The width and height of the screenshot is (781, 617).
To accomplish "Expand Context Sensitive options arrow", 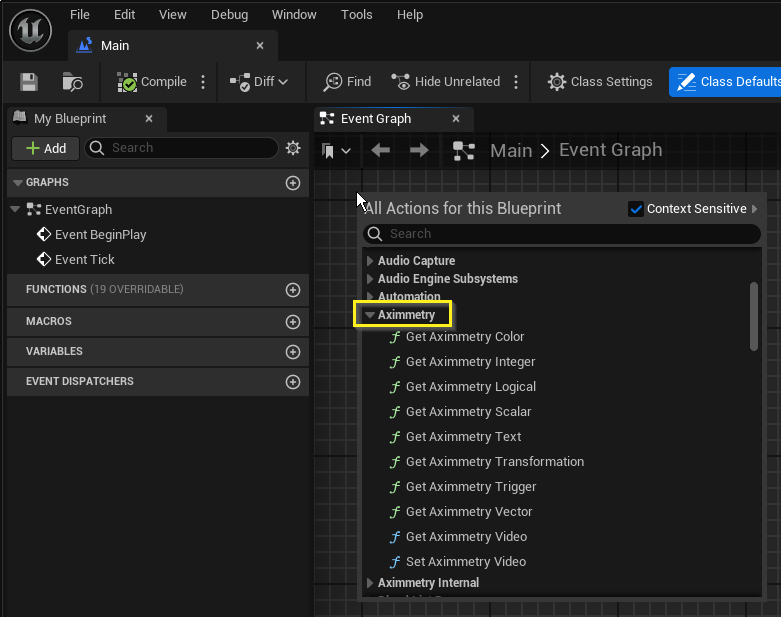I will (755, 209).
